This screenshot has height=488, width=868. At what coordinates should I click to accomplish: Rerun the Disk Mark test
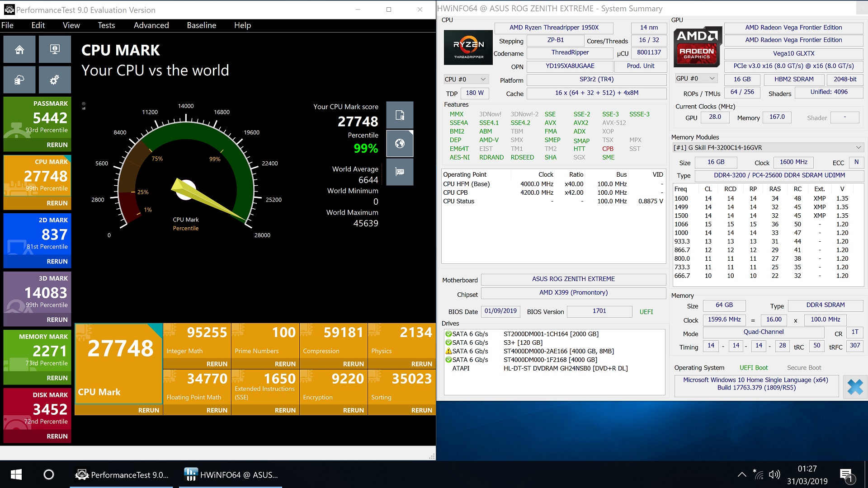57,436
